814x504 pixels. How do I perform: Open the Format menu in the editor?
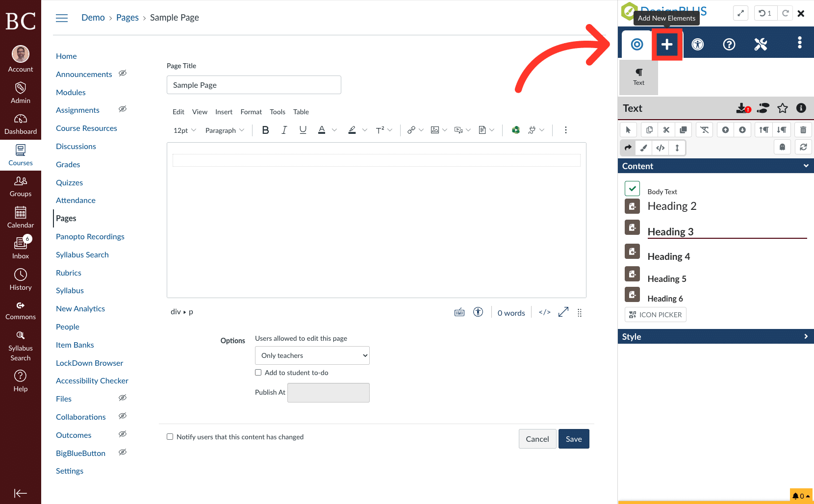point(251,112)
